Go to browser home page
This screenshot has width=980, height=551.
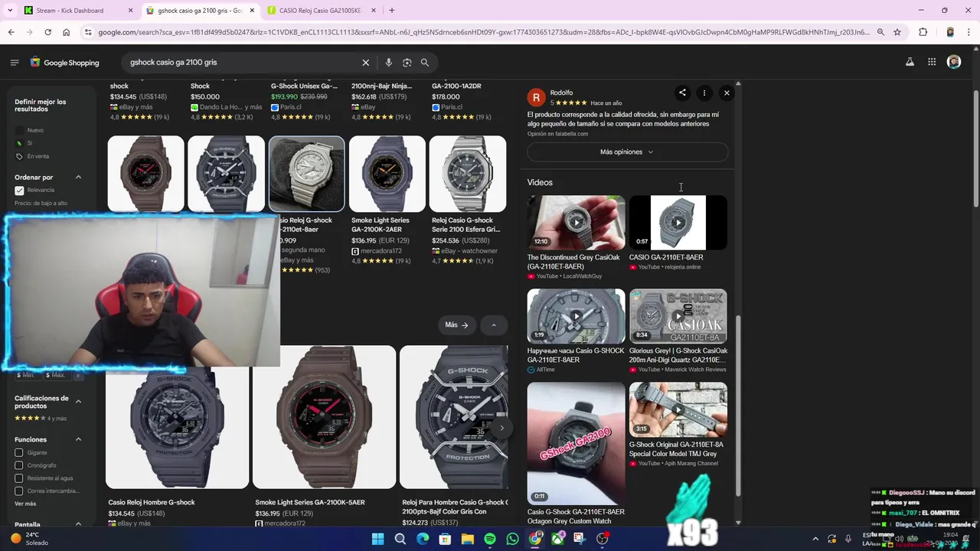point(66,32)
